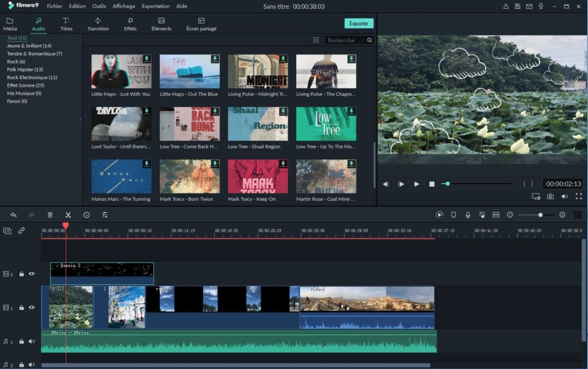Screen dimensions: 588x369
Task: Expand the Rock Electronique (11) category
Action: coord(32,77)
